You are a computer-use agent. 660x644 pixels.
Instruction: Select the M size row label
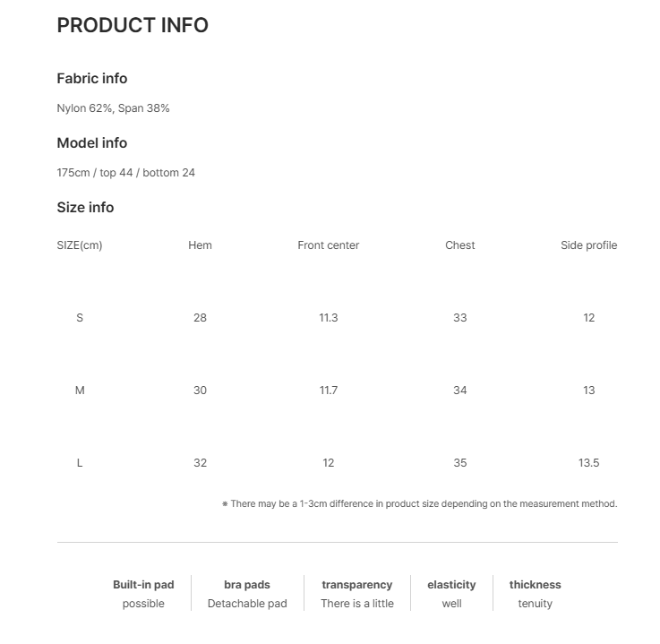[80, 391]
